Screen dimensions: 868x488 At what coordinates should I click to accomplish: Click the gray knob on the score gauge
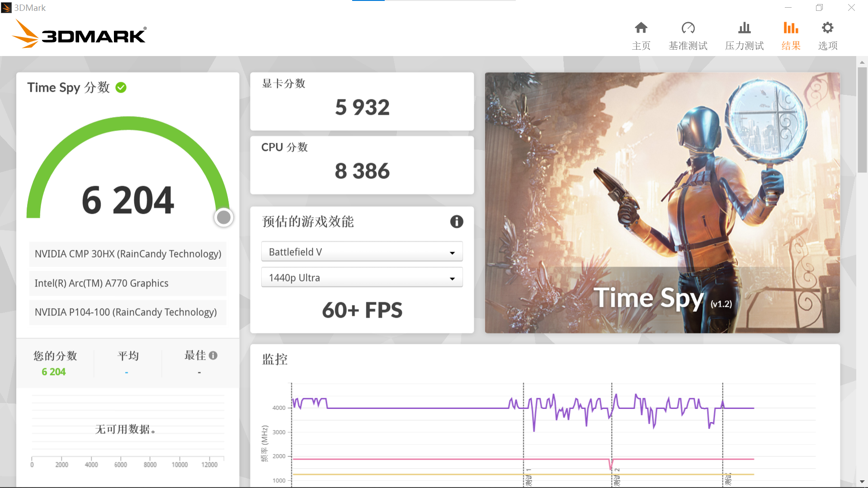point(223,217)
